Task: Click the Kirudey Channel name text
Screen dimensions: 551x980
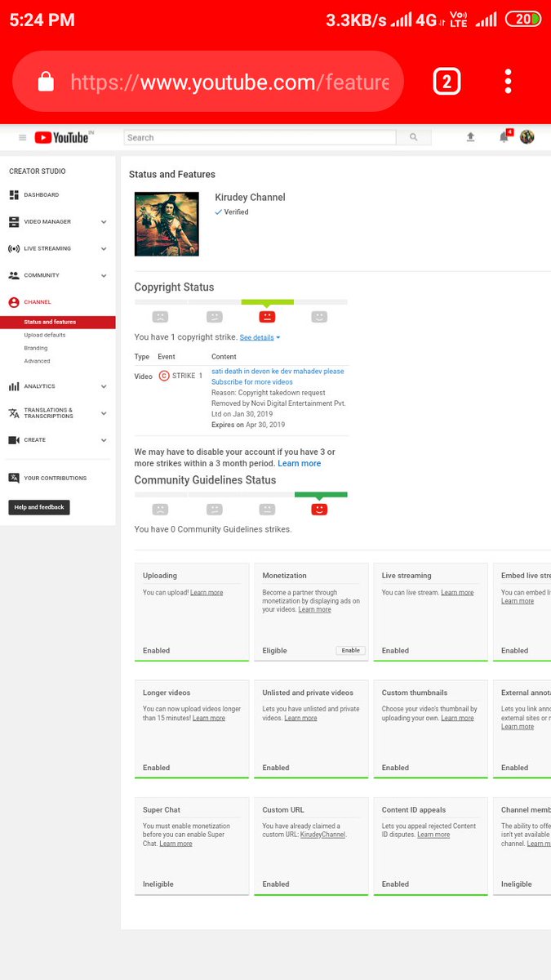Action: 250,197
